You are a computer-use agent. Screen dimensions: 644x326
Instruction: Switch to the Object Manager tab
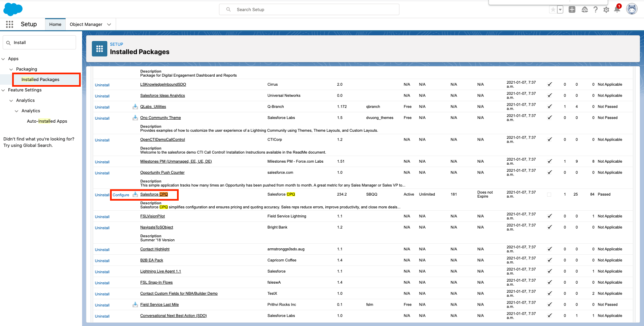[x=86, y=24]
